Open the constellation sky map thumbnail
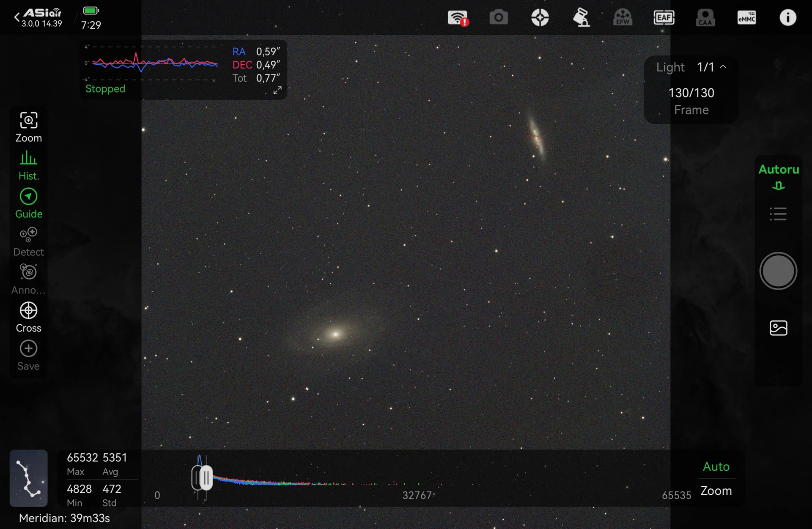Viewport: 812px width, 529px height. [29, 478]
